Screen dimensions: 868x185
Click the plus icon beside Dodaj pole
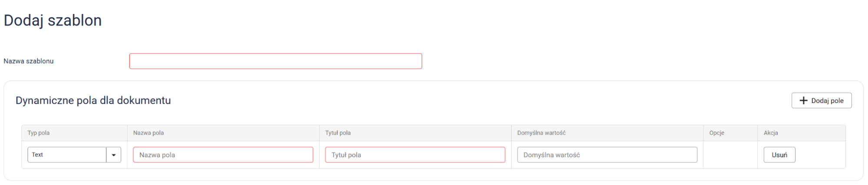tap(803, 101)
